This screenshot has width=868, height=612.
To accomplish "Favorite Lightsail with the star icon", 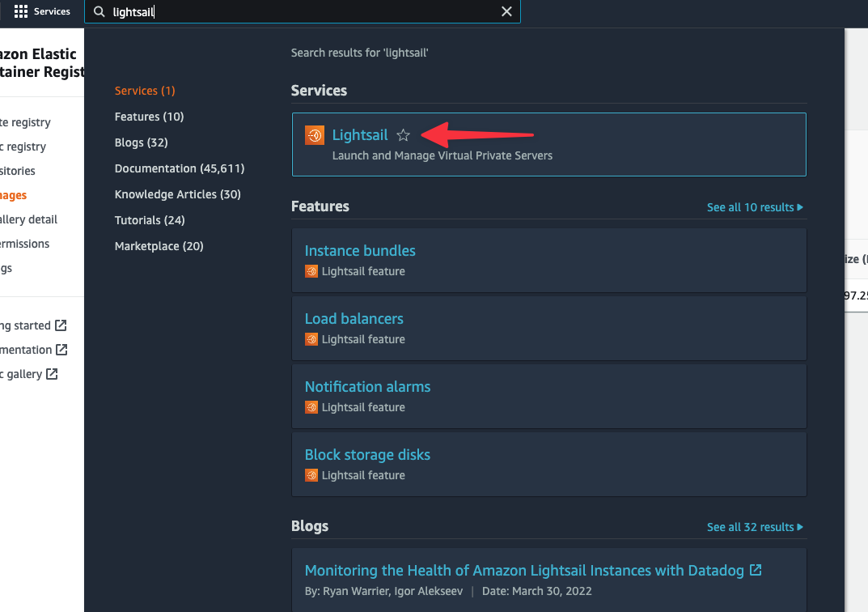I will click(x=404, y=135).
